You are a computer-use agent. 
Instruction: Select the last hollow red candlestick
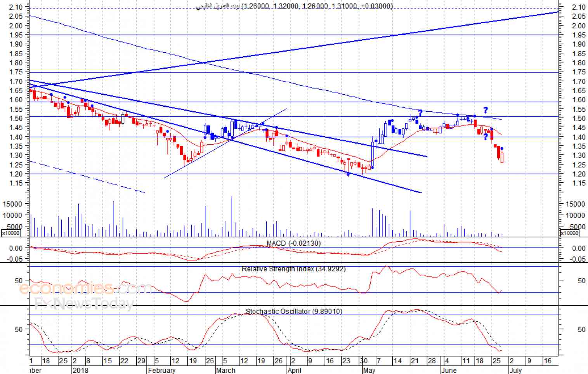[x=502, y=157]
